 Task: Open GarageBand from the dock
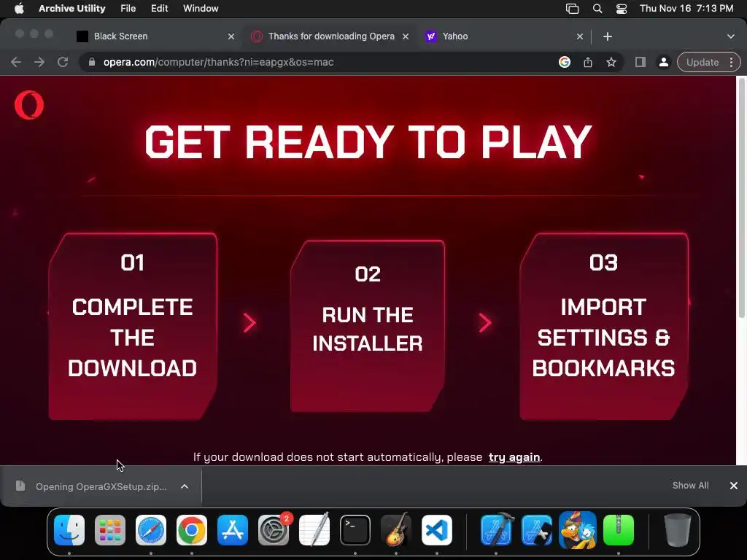tap(396, 530)
